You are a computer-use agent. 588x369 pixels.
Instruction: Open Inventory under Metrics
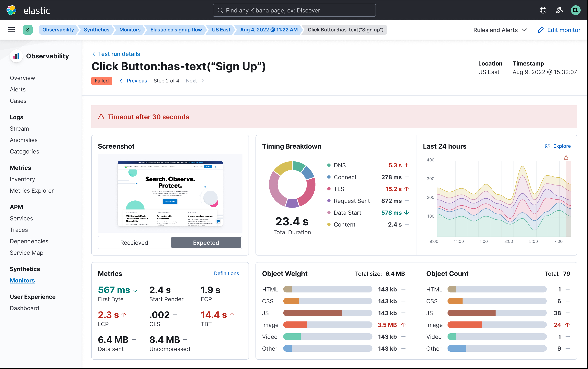[22, 179]
